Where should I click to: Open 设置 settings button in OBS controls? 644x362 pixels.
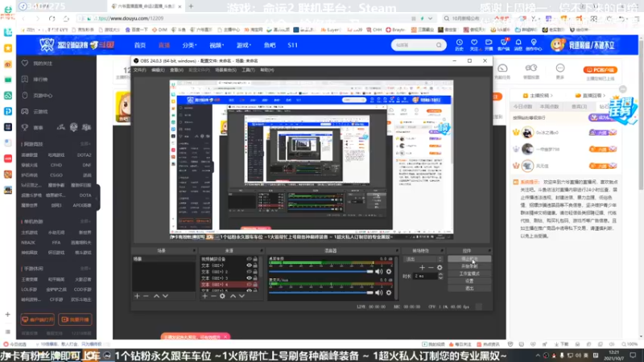coord(469,281)
